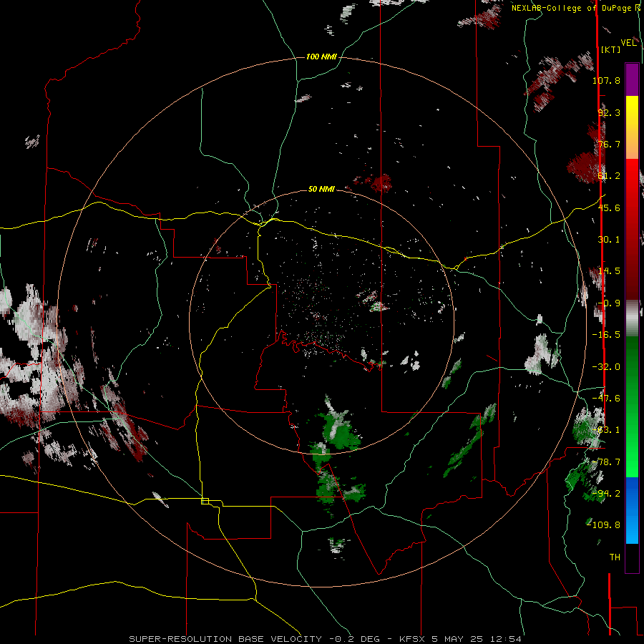Click the 50 NMI range ring label

[321, 189]
